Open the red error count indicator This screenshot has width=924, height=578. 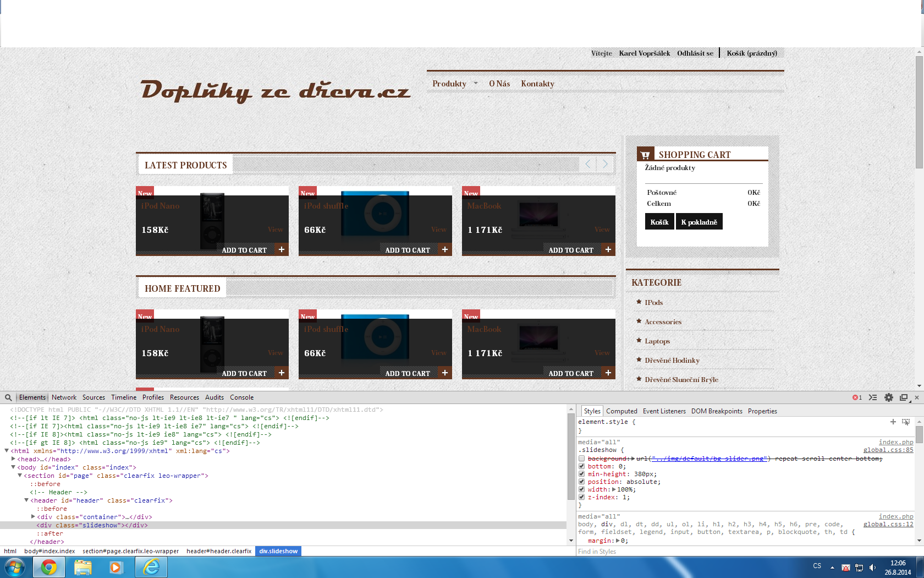click(857, 397)
